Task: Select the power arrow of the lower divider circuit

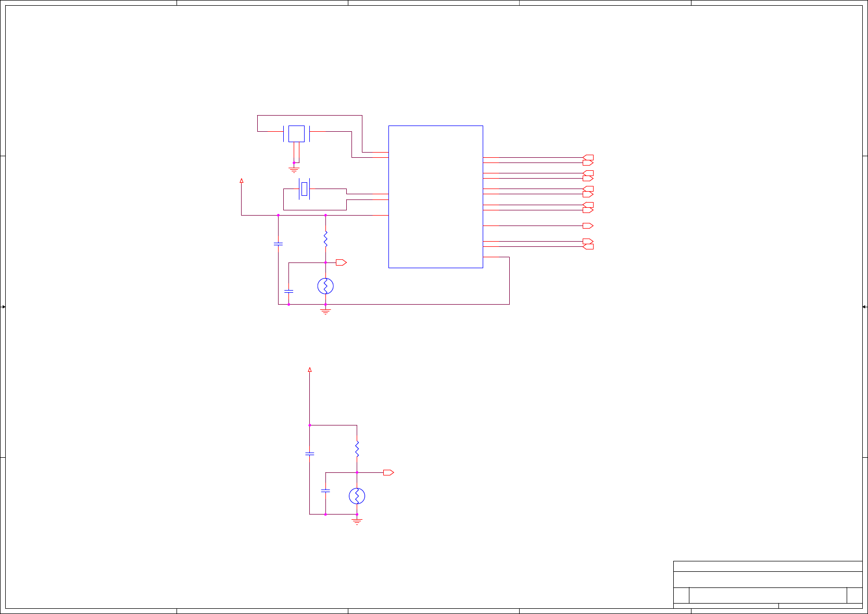Action: pos(310,370)
